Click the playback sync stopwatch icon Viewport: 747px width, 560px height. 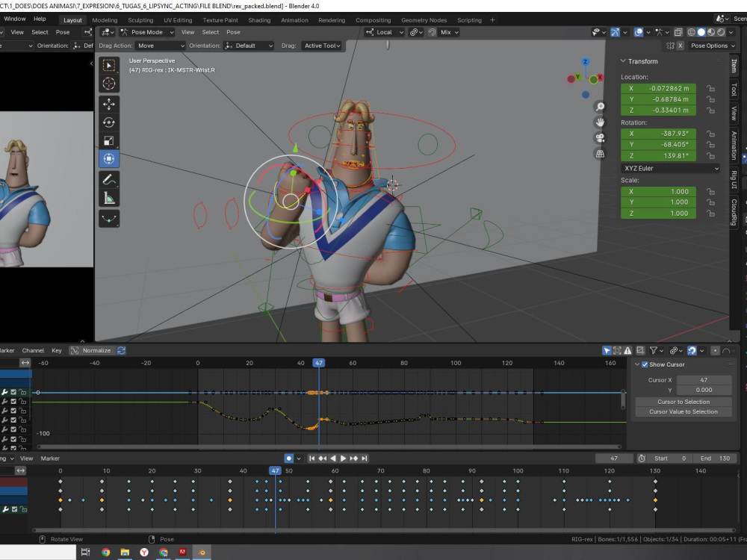pyautogui.click(x=642, y=458)
